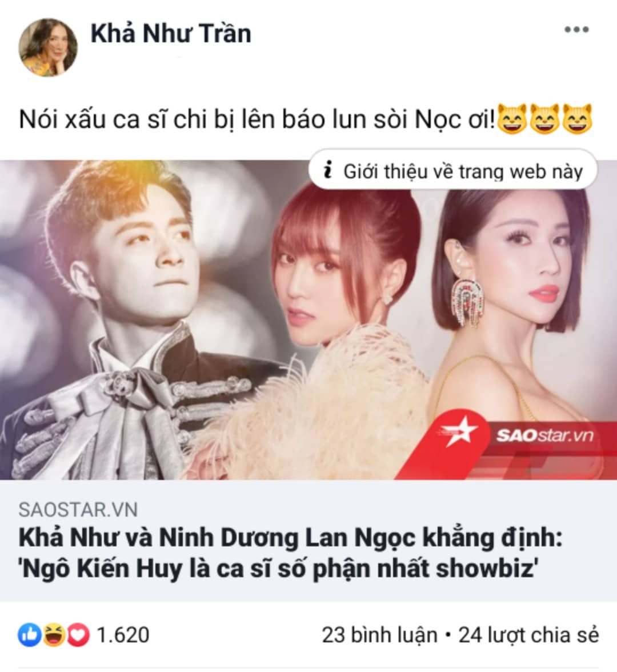Visit the SAOSTAR.VN source domain

coord(78,510)
